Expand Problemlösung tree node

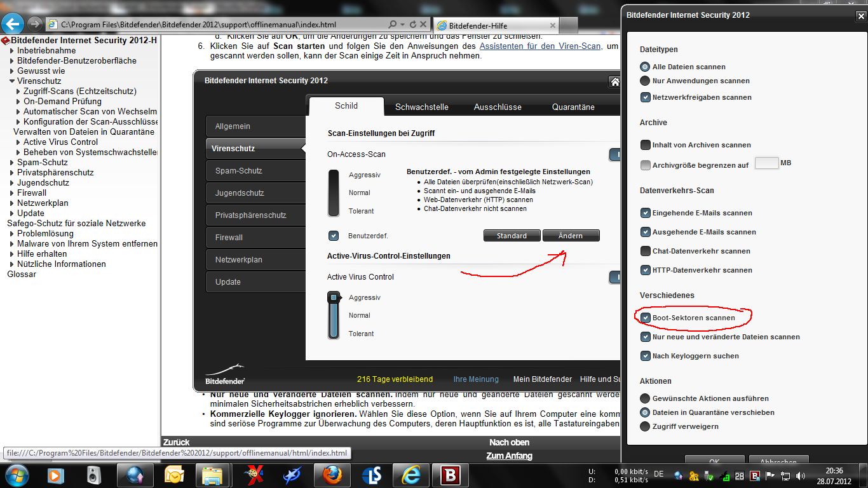(11, 234)
